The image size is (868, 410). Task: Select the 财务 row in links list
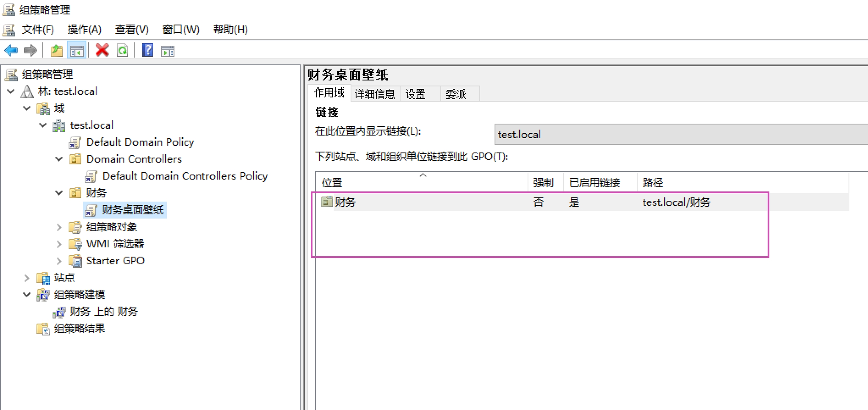(346, 202)
